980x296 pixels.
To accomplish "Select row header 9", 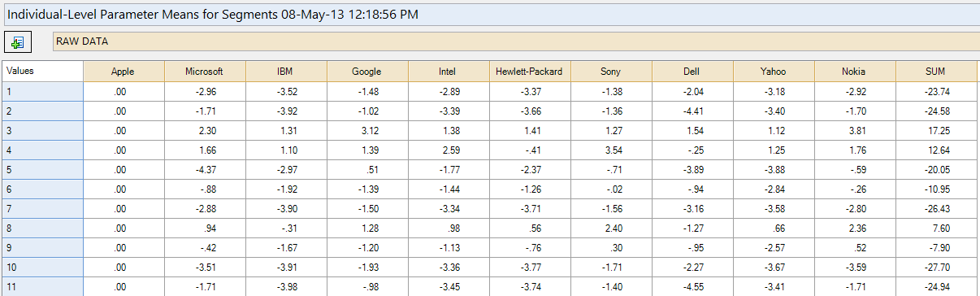I will tap(41, 247).
